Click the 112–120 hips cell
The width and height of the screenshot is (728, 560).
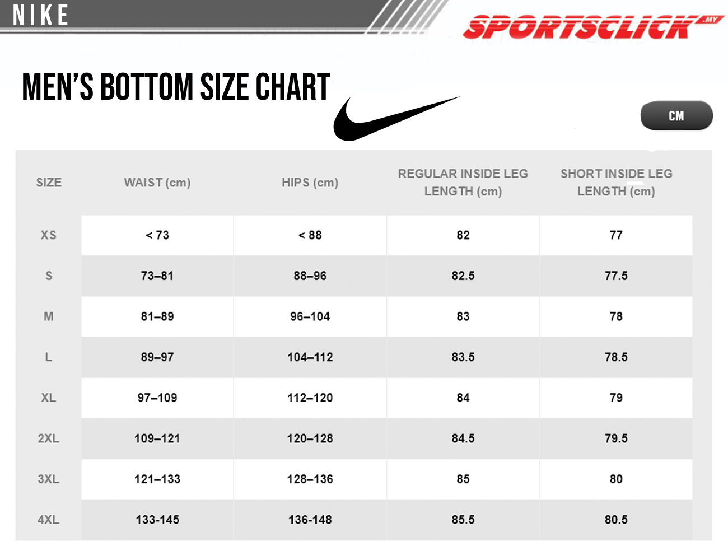coord(310,398)
